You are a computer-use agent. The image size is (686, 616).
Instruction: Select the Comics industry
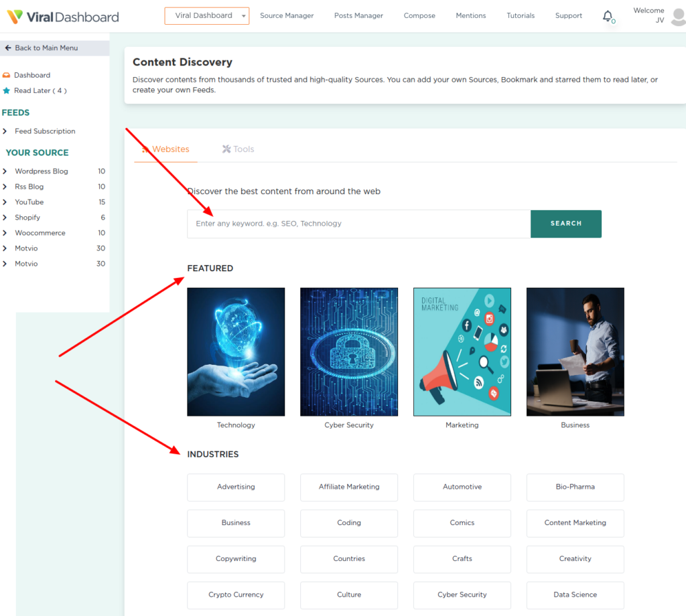[x=462, y=523]
